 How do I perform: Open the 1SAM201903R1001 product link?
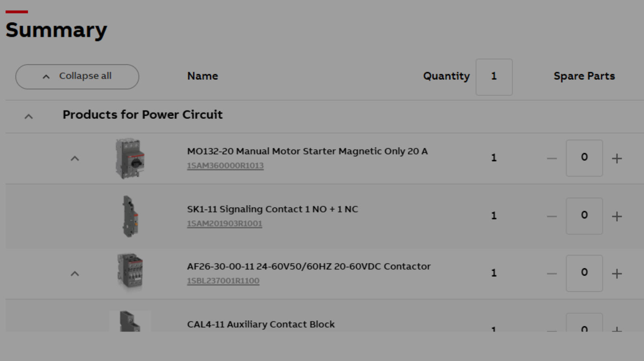224,224
